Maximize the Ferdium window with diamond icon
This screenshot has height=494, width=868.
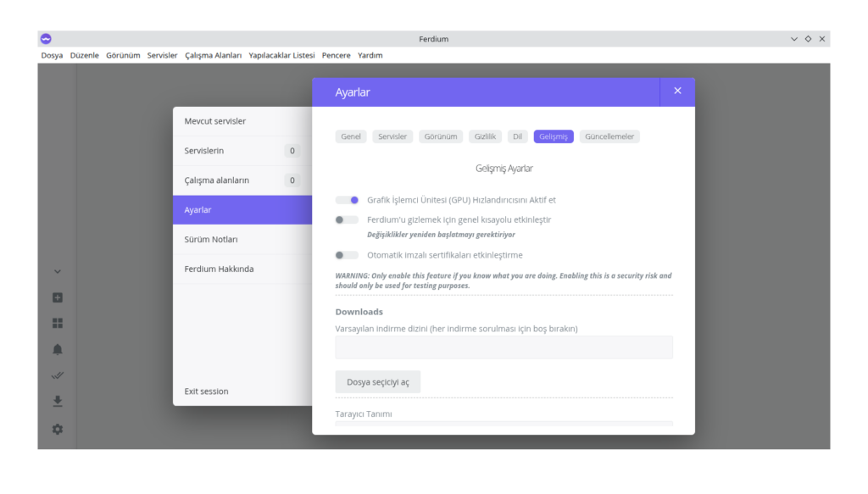coord(808,39)
